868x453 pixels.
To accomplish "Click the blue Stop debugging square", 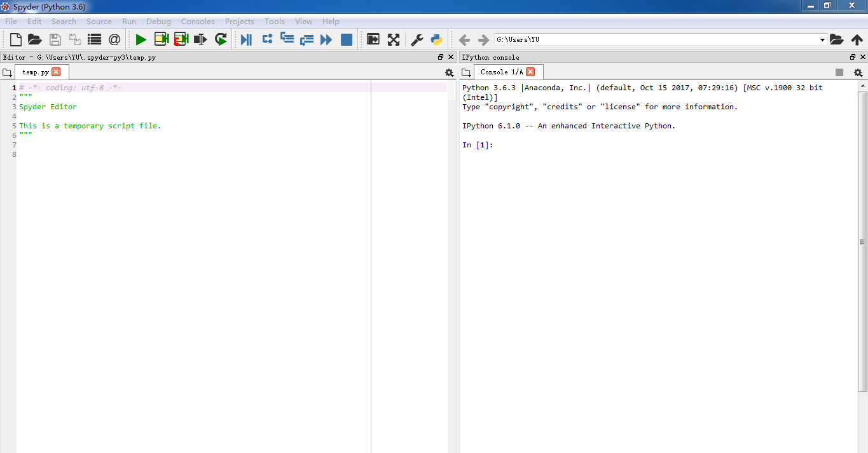I will click(x=347, y=40).
